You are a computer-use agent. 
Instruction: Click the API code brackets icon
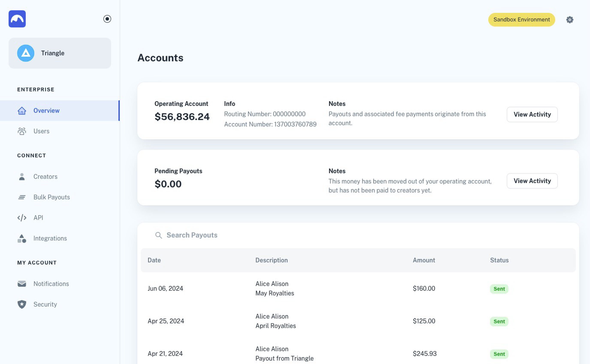pyautogui.click(x=22, y=218)
